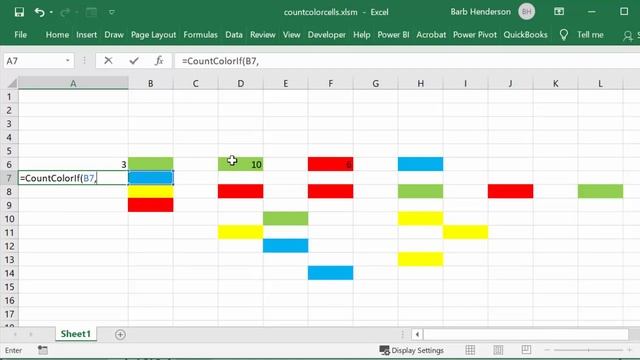This screenshot has width=640, height=360.
Task: Click the Redo icon
Action: 65,12
